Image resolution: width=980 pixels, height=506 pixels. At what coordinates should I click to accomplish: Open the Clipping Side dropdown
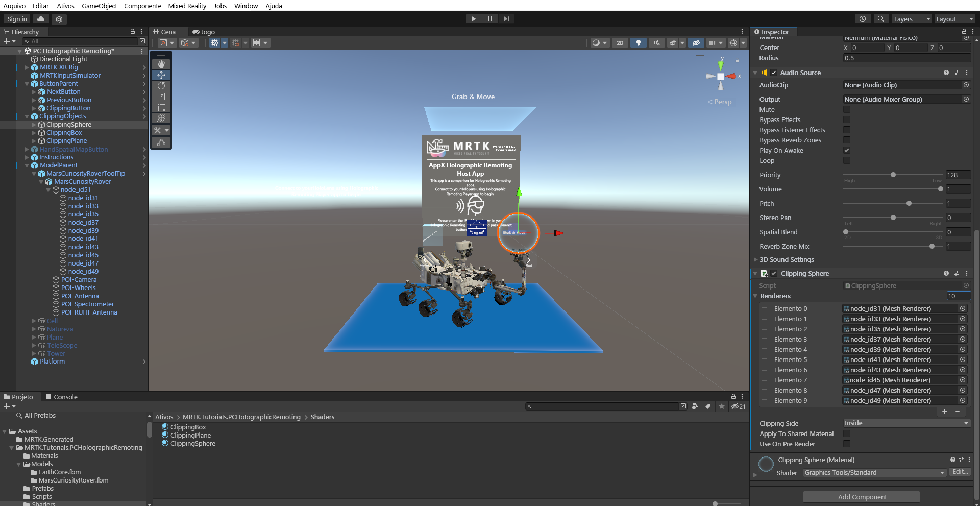[906, 423]
